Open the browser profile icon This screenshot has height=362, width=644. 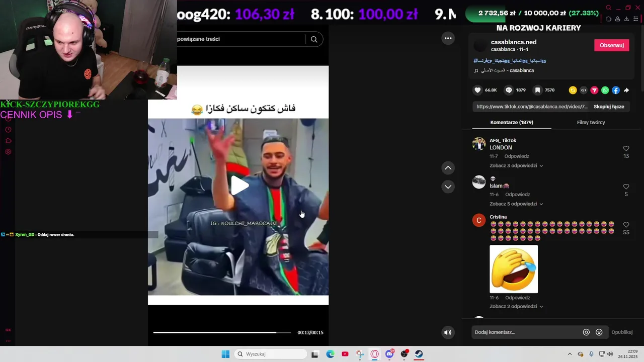tap(617, 19)
